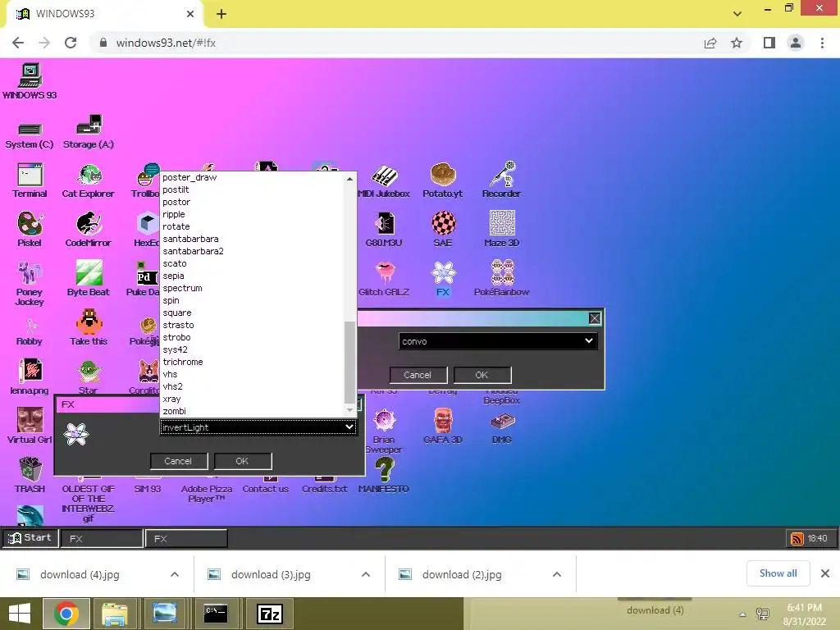Open G80.M3U playlist icon
This screenshot has width=840, height=630.
pyautogui.click(x=384, y=224)
